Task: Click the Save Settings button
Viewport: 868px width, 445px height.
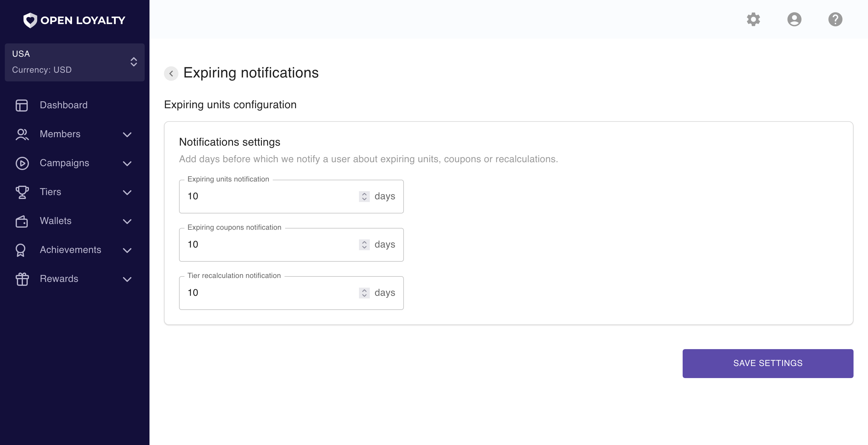Action: tap(768, 363)
